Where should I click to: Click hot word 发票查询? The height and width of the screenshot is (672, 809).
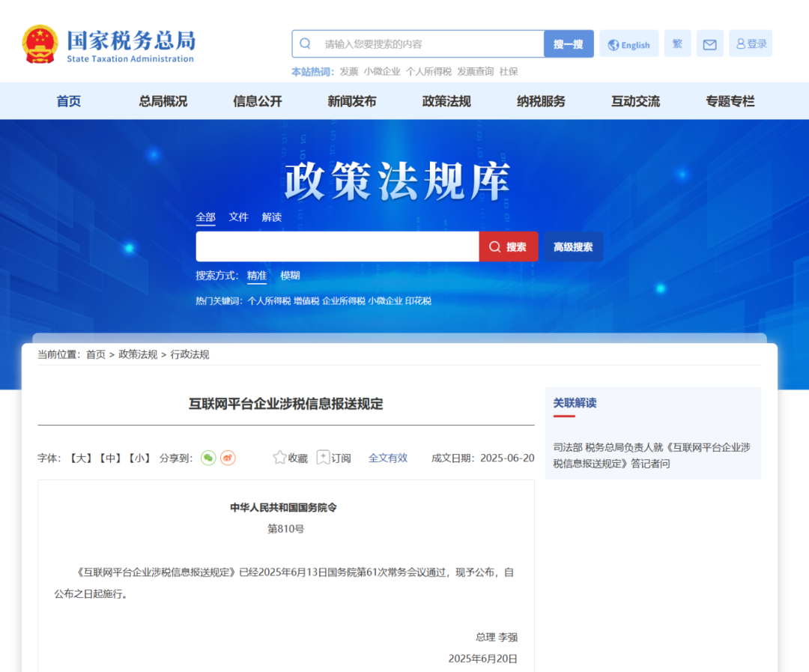(475, 71)
